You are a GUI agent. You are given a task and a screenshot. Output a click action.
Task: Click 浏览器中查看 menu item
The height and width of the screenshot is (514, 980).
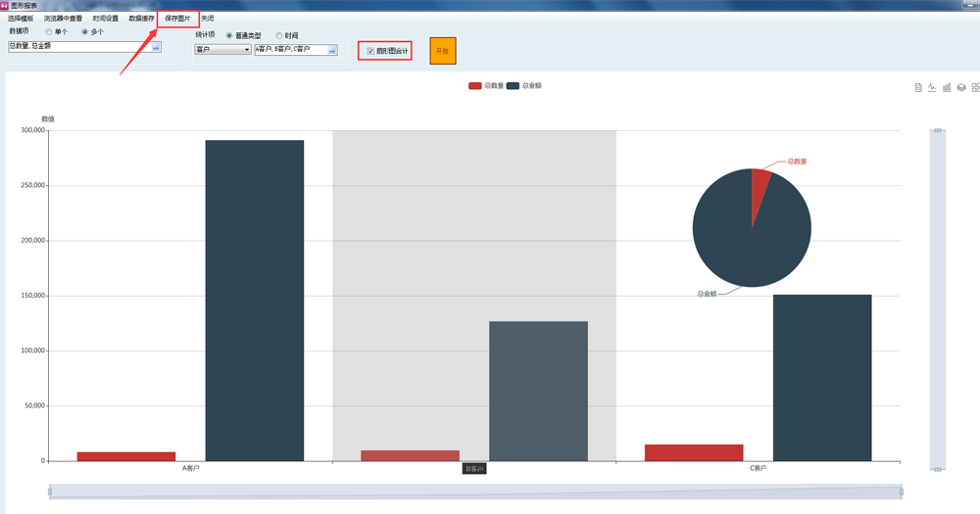coord(63,19)
